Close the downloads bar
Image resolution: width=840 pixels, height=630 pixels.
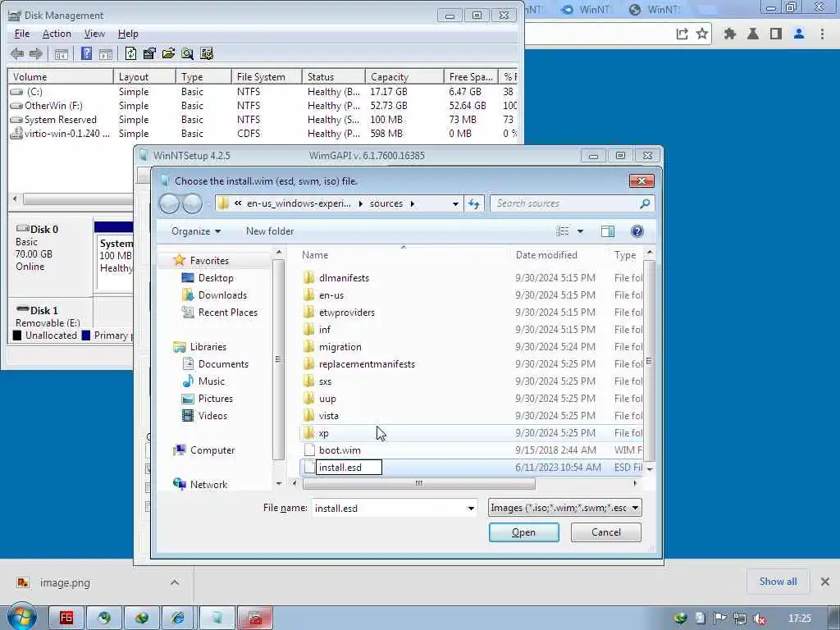[x=825, y=582]
